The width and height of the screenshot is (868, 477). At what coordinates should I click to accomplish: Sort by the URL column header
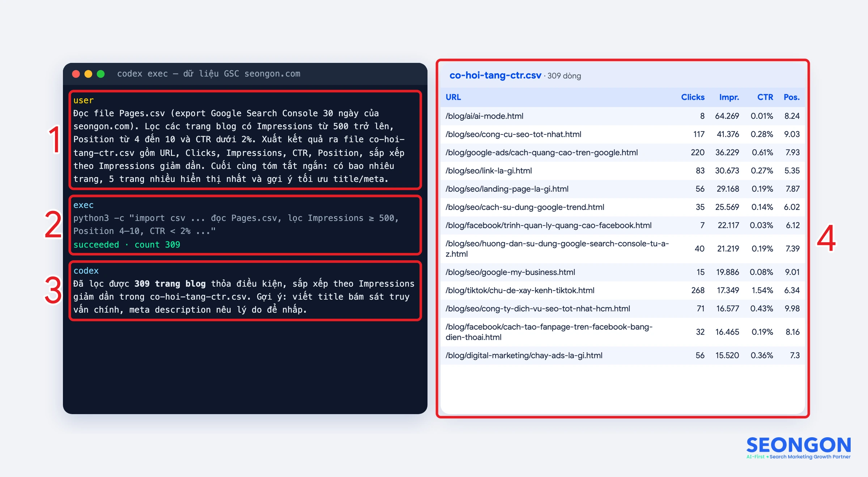click(453, 97)
